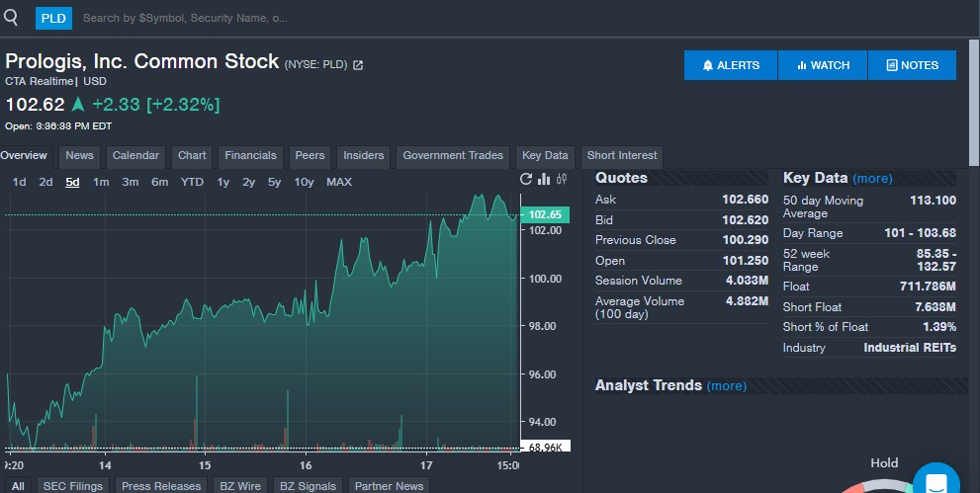The image size is (980, 493).
Task: Open the Government Trades tab
Action: coord(453,155)
